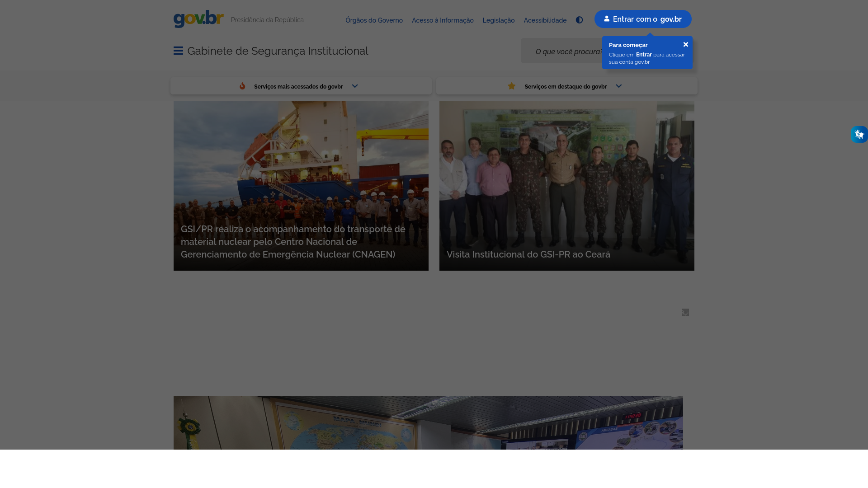Click the Presidência da República text
868x488 pixels.
pos(267,20)
